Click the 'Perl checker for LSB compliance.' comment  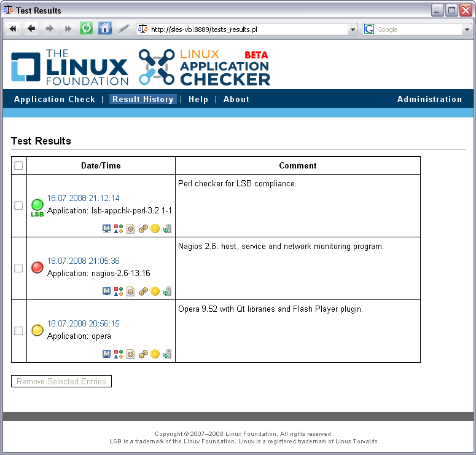pos(237,184)
